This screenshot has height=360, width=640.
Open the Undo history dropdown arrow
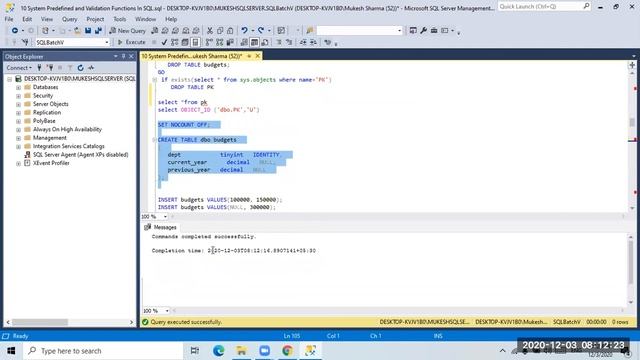point(252,31)
